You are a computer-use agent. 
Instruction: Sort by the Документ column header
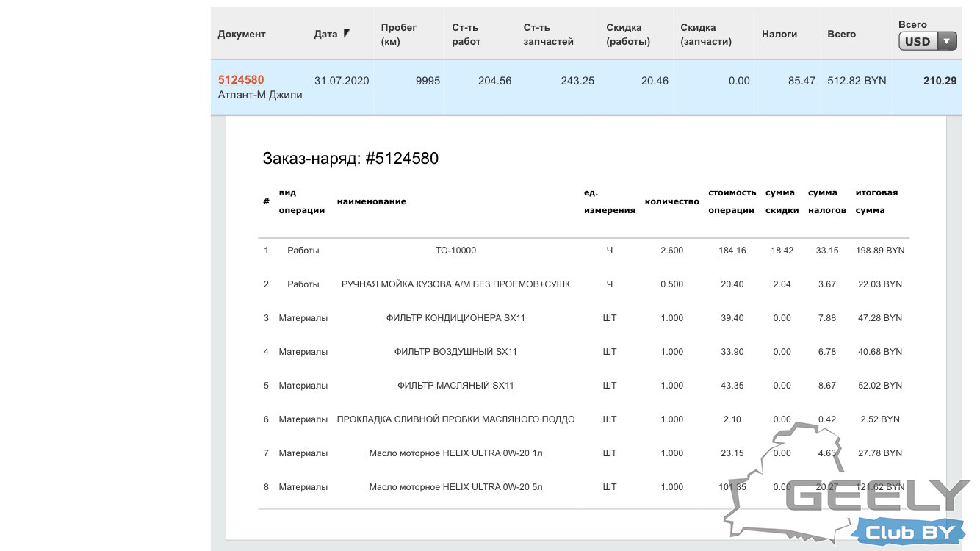[242, 34]
